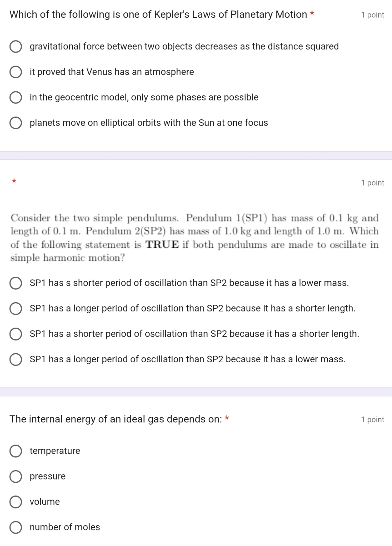This screenshot has height=546, width=392.
Task: Select "planets move on elliptical orbits with the Sun at one focus"
Action: coord(15,123)
